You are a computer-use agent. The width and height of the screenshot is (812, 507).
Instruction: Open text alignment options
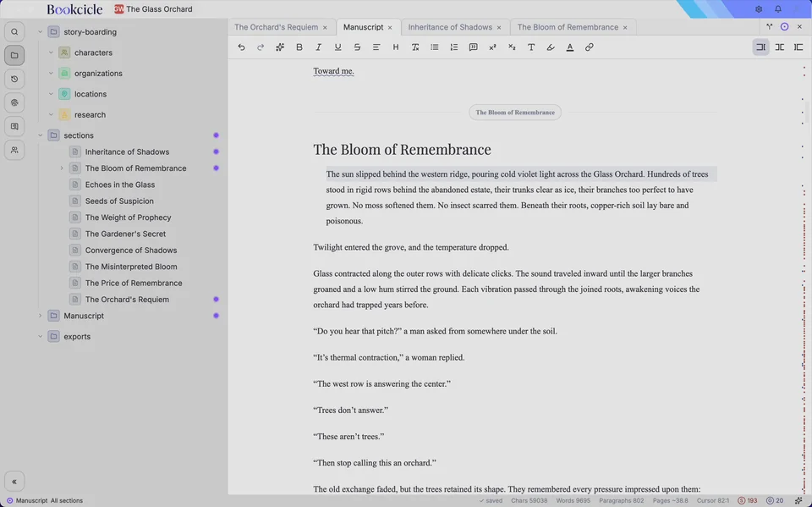[376, 47]
